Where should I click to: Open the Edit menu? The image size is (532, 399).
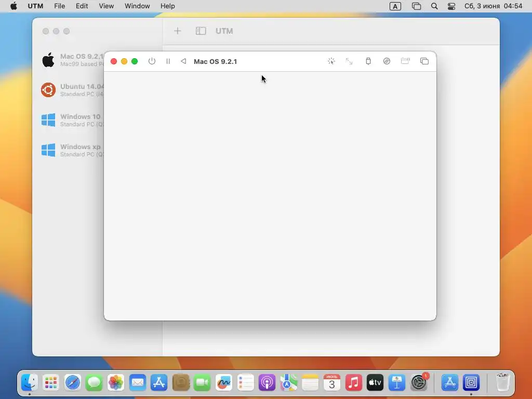[82, 6]
